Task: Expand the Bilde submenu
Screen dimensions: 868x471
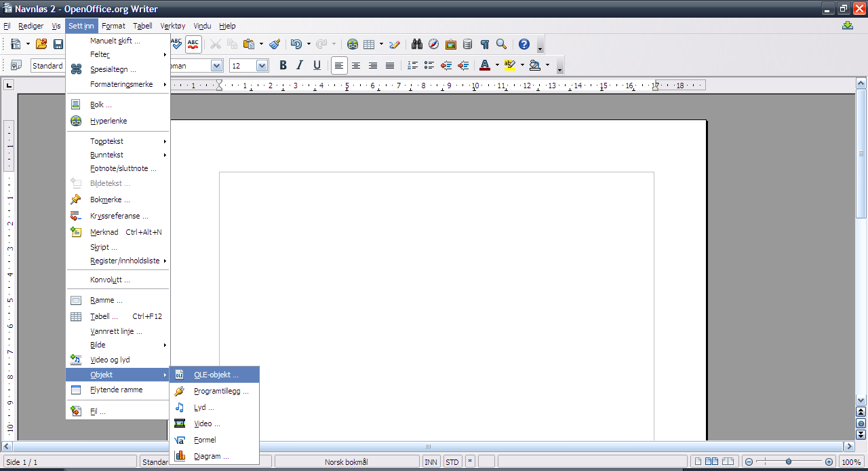Action: [118, 345]
